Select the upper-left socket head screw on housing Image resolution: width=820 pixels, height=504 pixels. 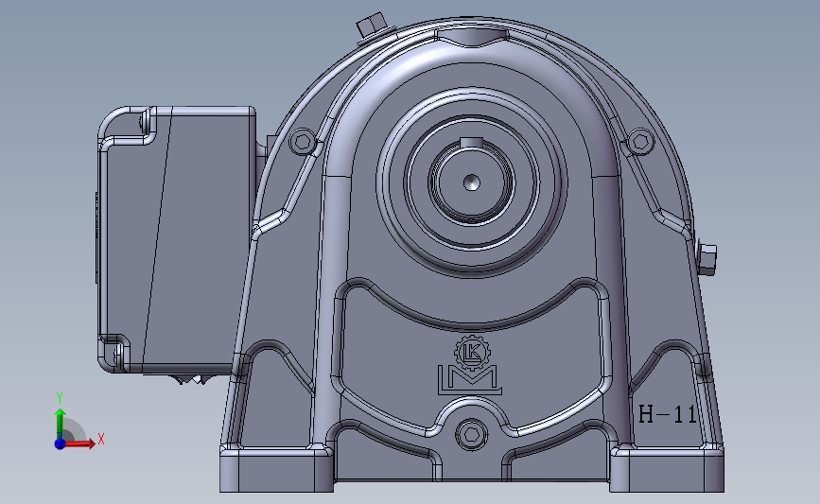[303, 141]
